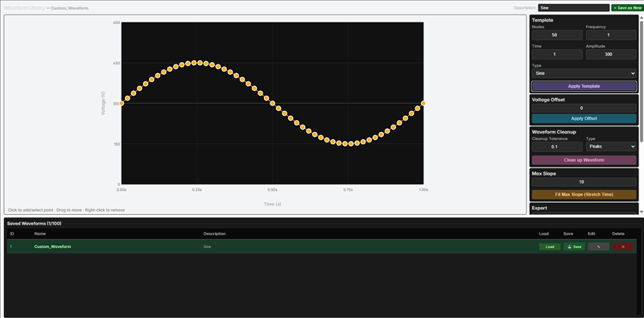Select the first waveform node at 0.00s
644x318 pixels.
(x=122, y=103)
